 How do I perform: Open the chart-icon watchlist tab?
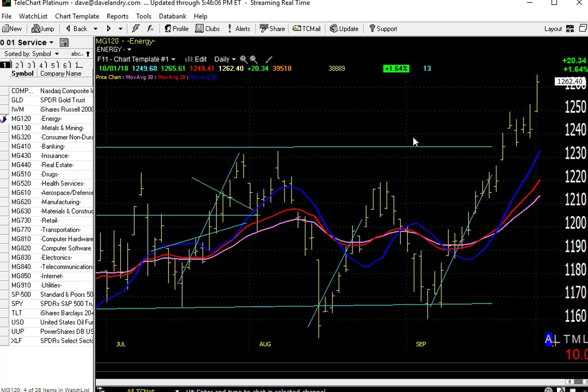tap(79, 65)
